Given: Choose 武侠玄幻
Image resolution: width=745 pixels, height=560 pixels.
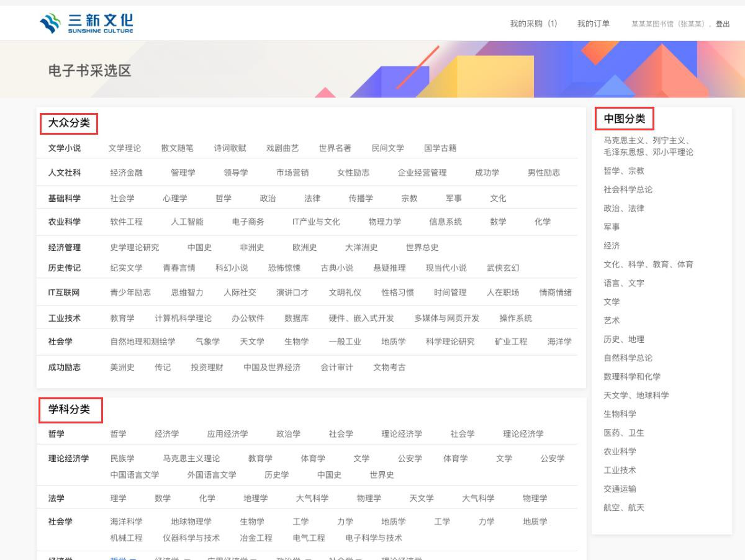Looking at the screenshot, I should (x=503, y=268).
